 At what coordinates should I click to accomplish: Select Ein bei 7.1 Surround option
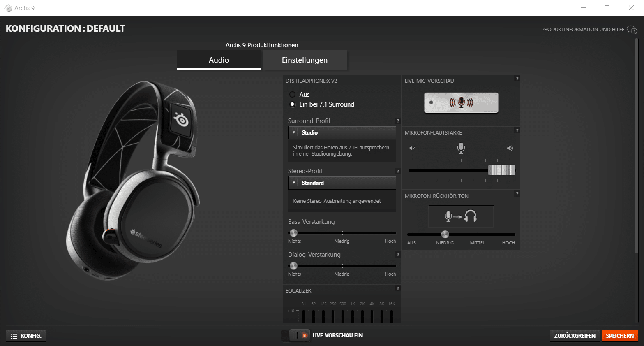(x=293, y=104)
